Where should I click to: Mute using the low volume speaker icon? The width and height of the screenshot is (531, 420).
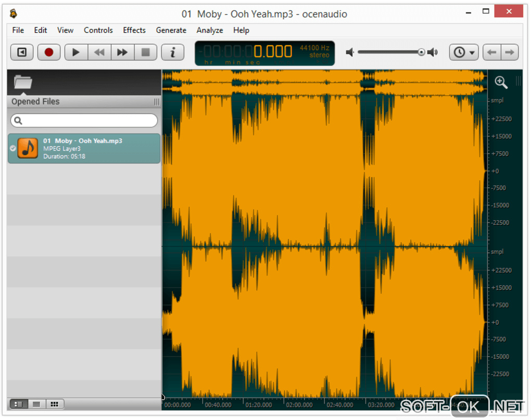[350, 52]
